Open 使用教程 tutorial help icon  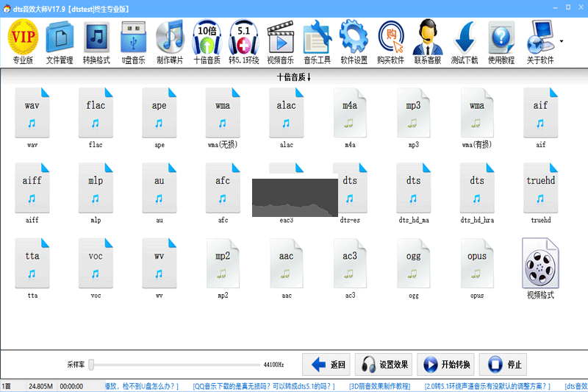pos(501,42)
